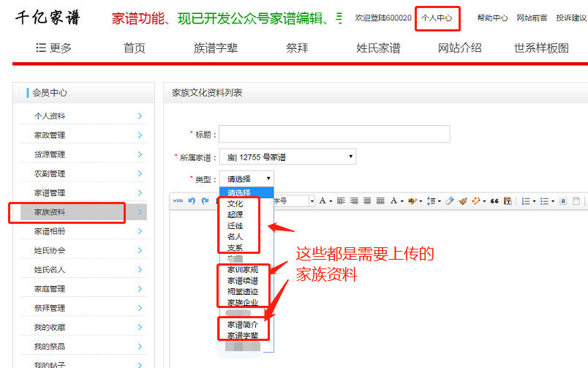
Task: Select 起源 in the type list
Action: point(235,214)
